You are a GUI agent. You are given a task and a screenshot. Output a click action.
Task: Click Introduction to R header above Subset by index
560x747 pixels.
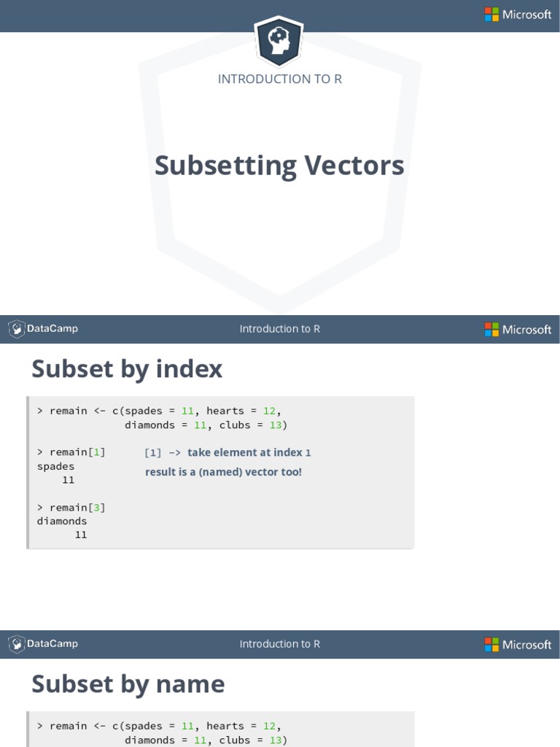point(280,329)
